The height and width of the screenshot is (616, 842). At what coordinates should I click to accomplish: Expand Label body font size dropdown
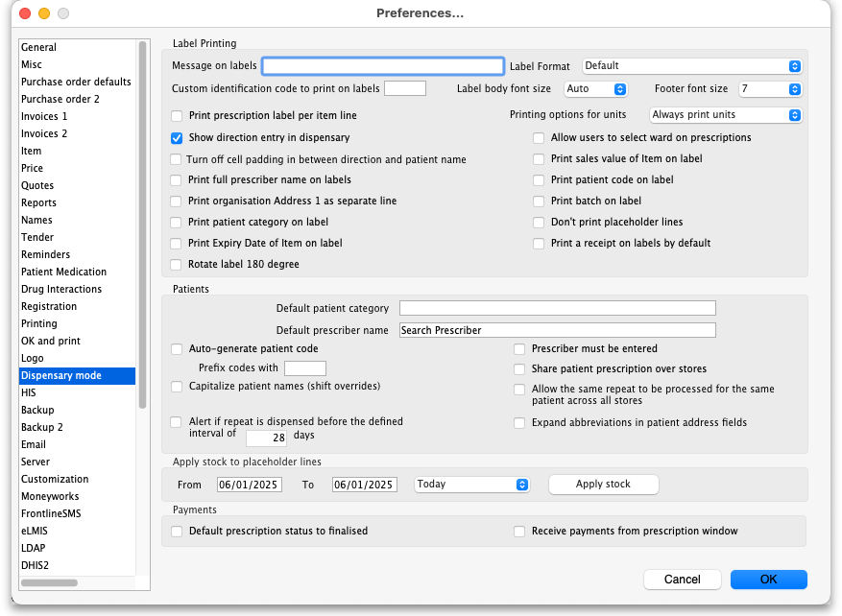pos(596,89)
